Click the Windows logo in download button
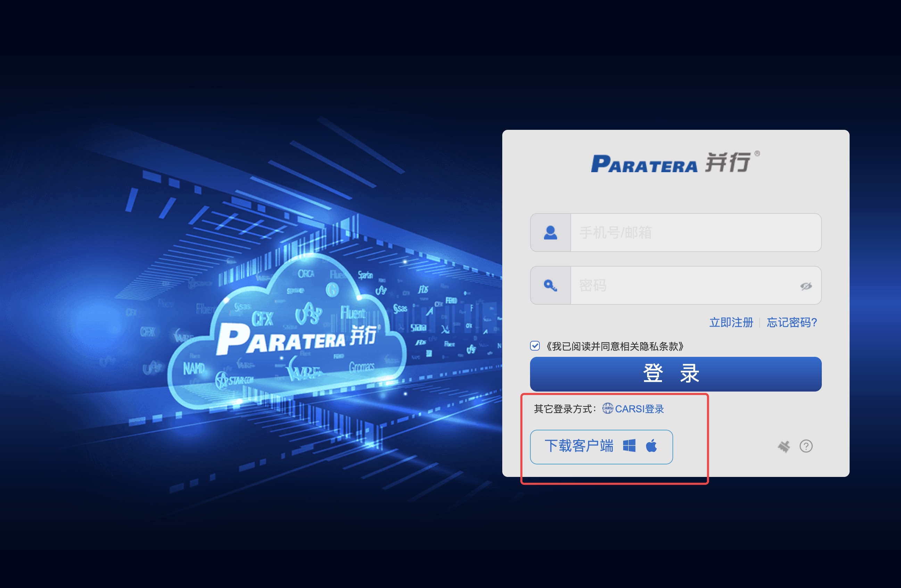901x588 pixels. [x=629, y=446]
